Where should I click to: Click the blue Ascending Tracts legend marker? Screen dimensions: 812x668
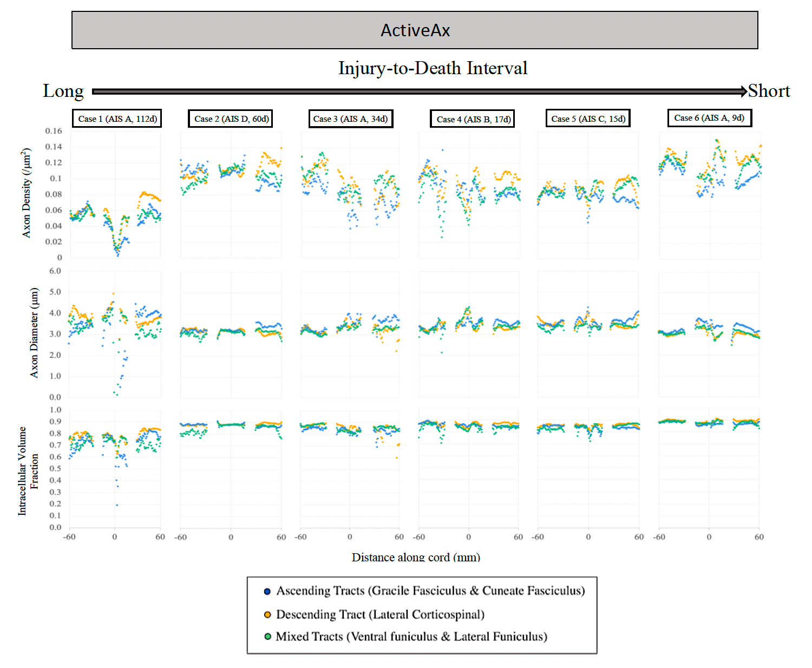(267, 591)
